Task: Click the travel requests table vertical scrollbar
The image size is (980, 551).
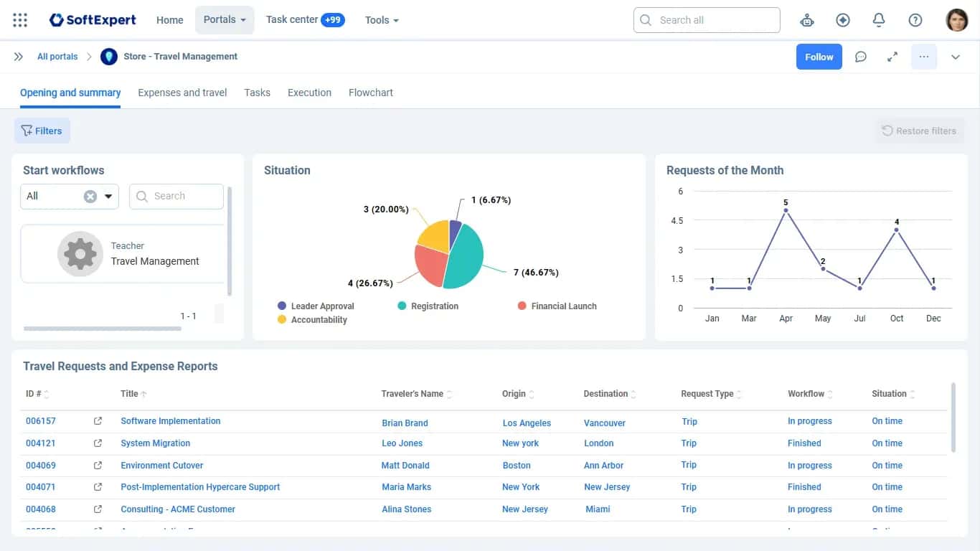Action: tap(953, 417)
